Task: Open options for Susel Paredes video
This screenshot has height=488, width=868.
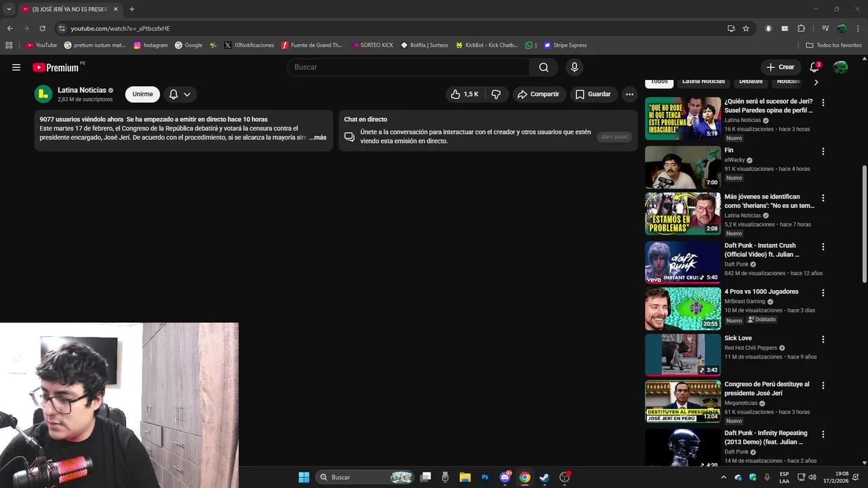Action: click(x=823, y=102)
